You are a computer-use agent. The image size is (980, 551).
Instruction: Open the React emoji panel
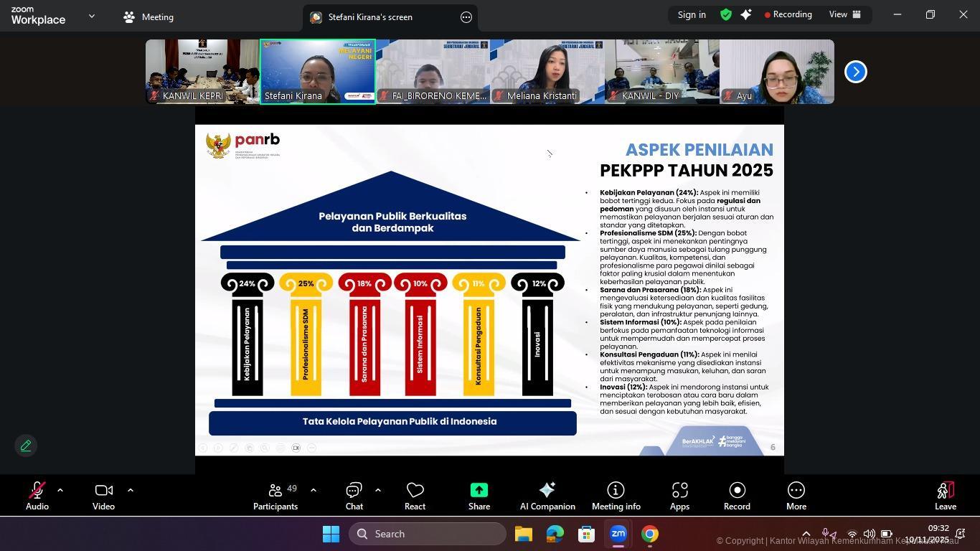(x=415, y=496)
